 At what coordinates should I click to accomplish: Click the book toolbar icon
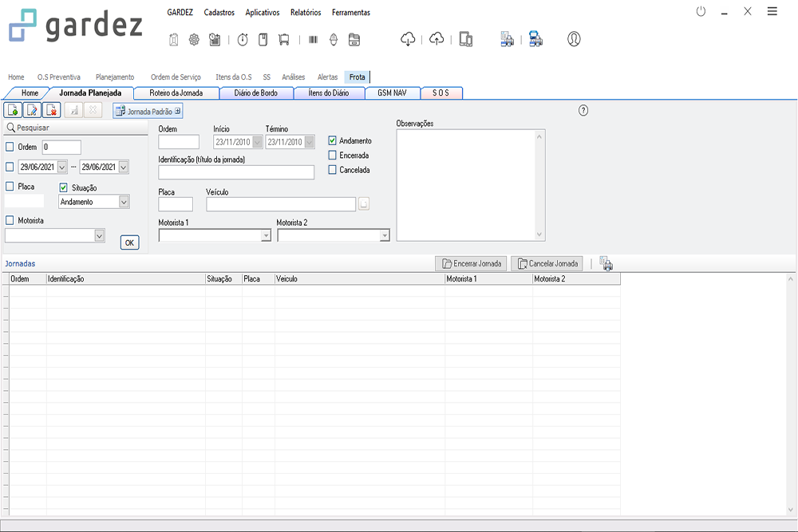[263, 40]
